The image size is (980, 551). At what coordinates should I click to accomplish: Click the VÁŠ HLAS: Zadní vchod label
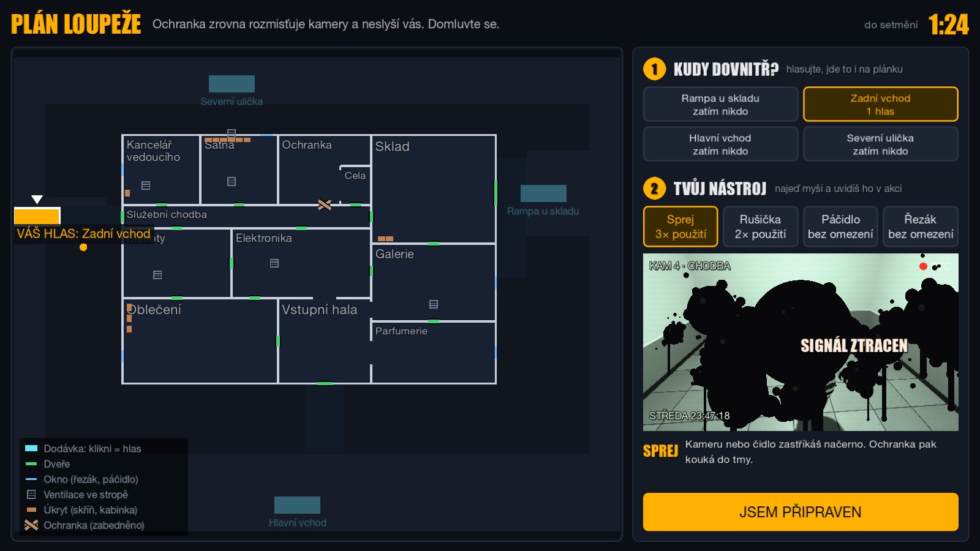point(84,234)
